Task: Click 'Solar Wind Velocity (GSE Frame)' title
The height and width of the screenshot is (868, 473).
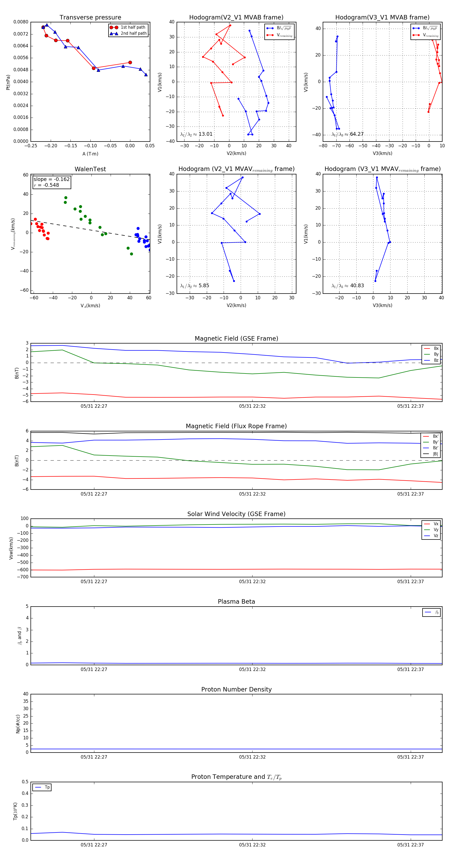Action: [x=236, y=514]
